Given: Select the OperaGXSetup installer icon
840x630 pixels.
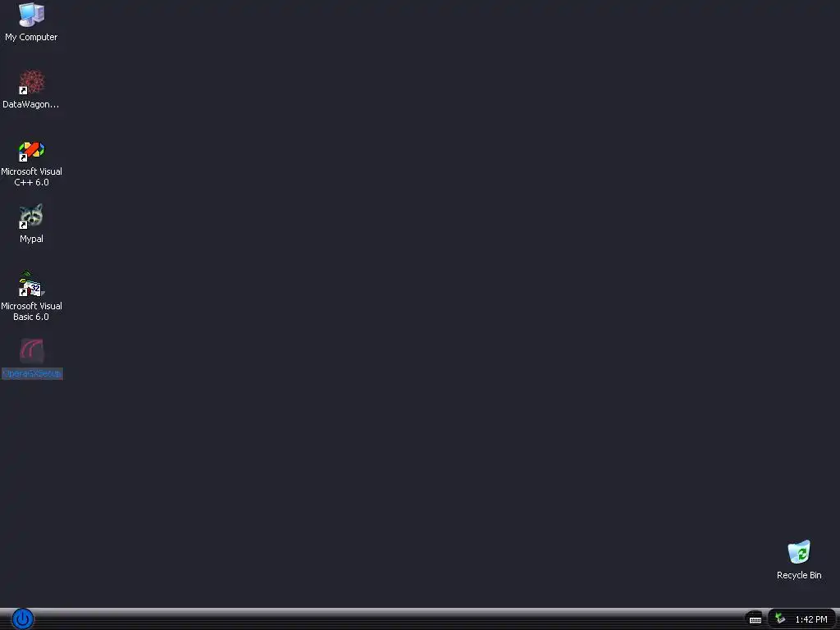Looking at the screenshot, I should pos(32,351).
